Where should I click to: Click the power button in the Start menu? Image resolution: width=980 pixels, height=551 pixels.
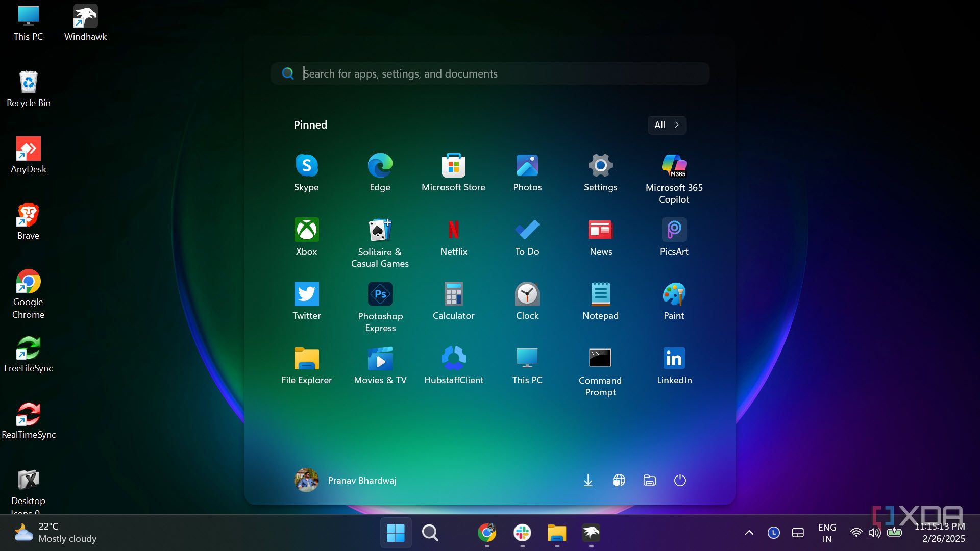(680, 480)
